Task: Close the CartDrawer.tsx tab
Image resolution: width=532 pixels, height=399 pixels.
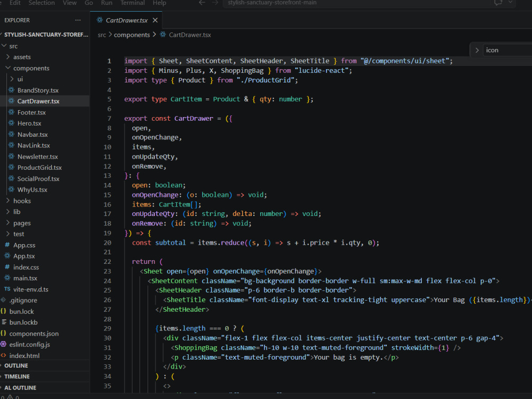Action: coord(155,20)
